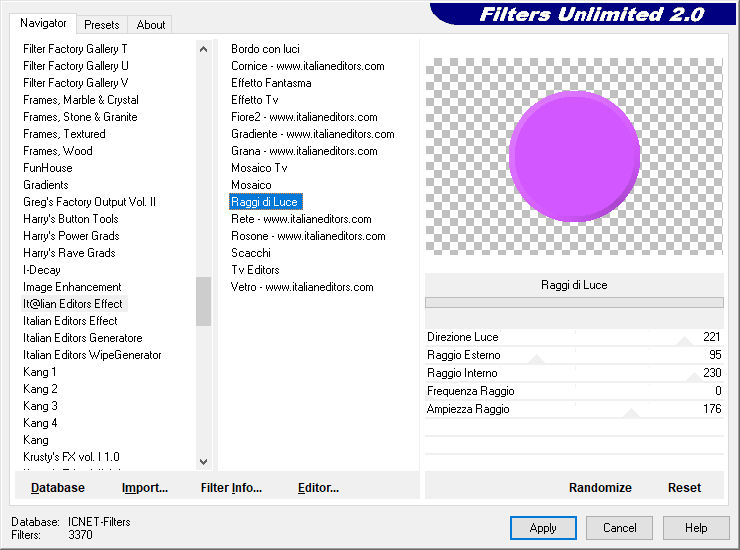Select I-Decay category
Image resolution: width=740 pixels, height=550 pixels.
click(42, 270)
